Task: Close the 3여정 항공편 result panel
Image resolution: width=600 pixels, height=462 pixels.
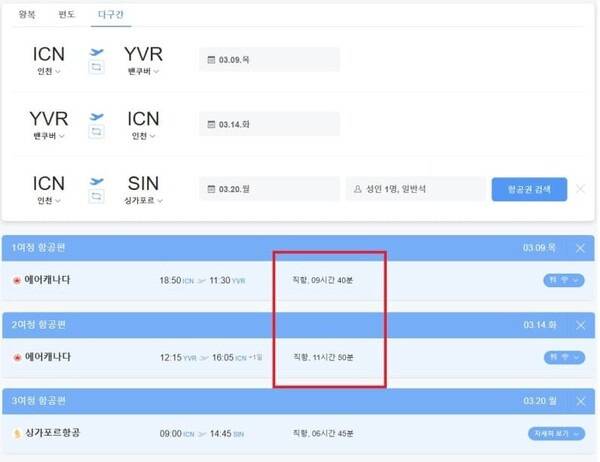Action: (x=580, y=401)
